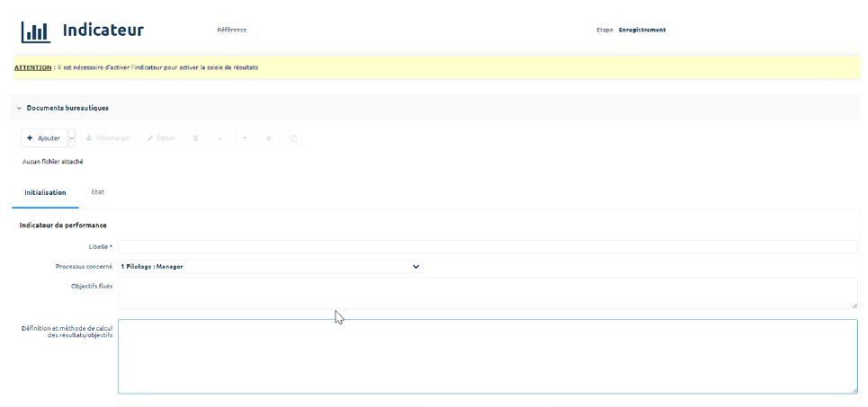Click the trash delete icon in documents toolbar
868x407 pixels.
195,138
